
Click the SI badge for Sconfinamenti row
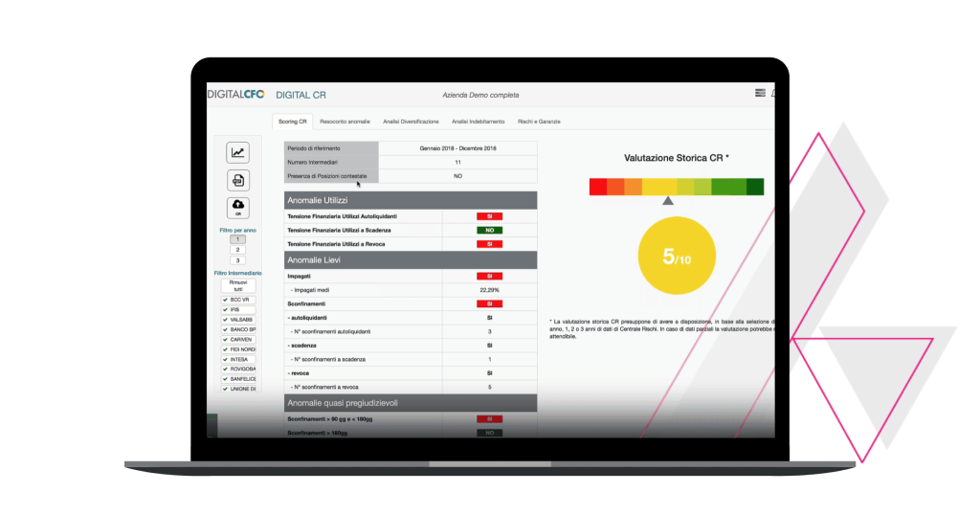[489, 303]
